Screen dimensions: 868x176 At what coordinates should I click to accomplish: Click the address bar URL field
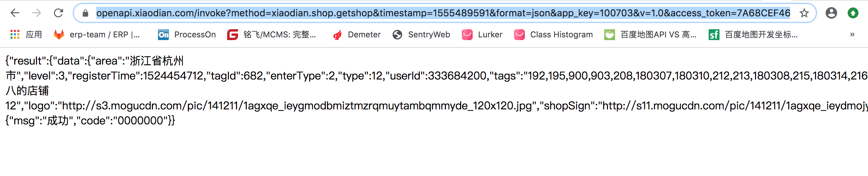click(443, 13)
